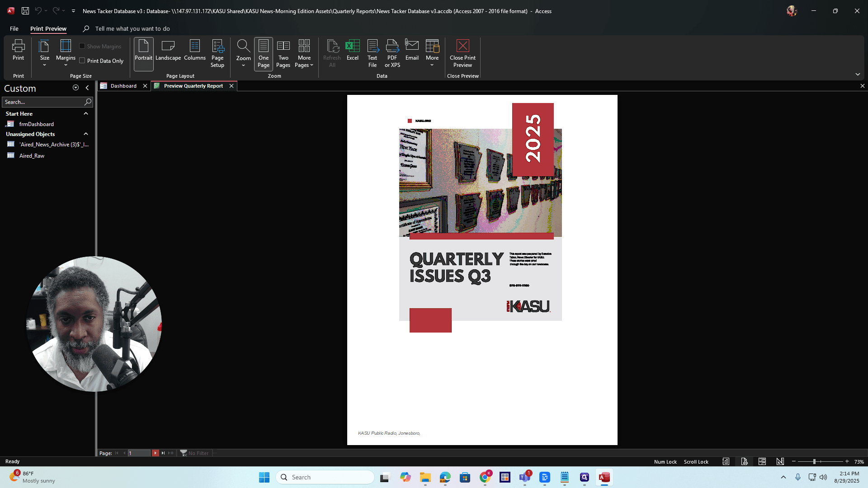Open the Page Setup dialog
The image size is (868, 488).
click(x=217, y=54)
